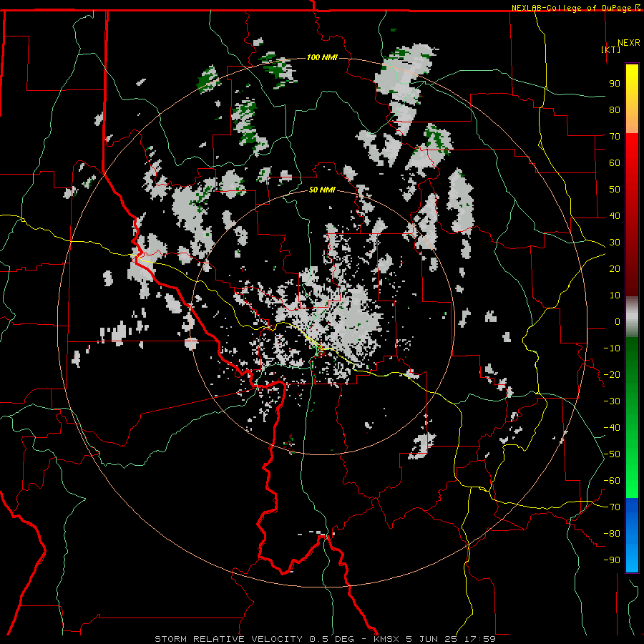Click the blue band of velocity color bar

[x=632, y=535]
